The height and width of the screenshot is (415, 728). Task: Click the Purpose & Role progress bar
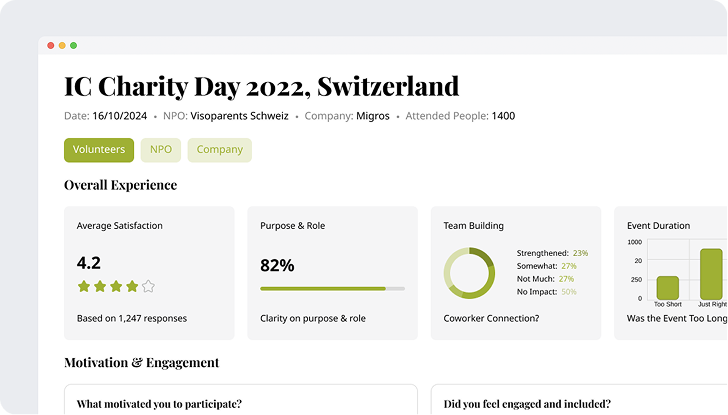coord(332,288)
